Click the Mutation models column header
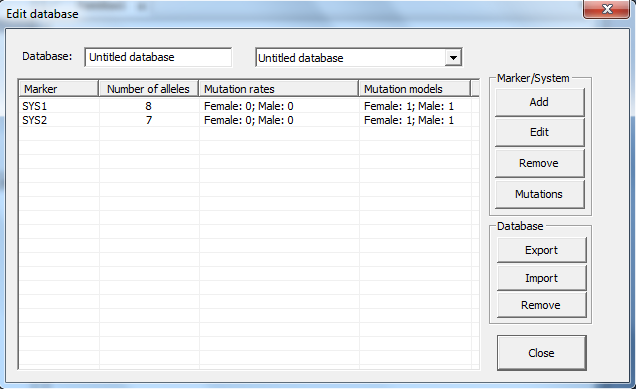Screen dimensions: 636x389 [415, 89]
